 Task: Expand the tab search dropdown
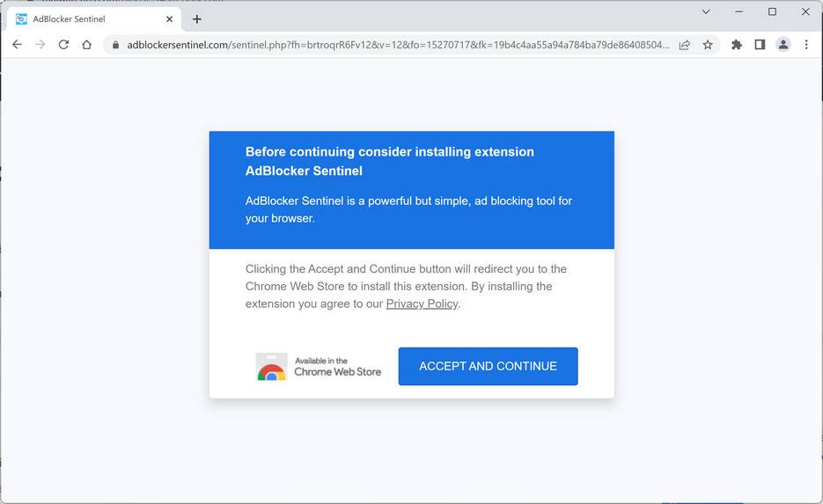point(706,12)
